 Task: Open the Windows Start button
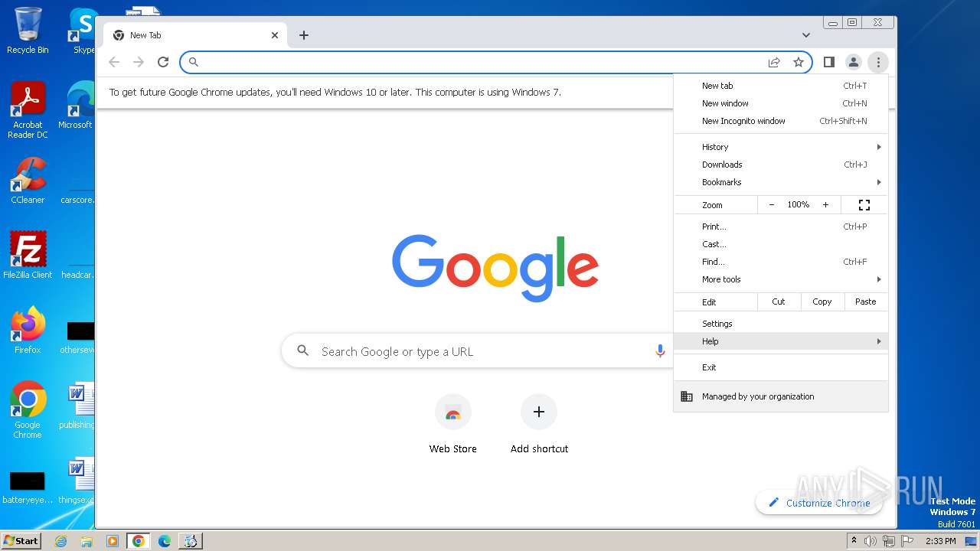[x=21, y=540]
